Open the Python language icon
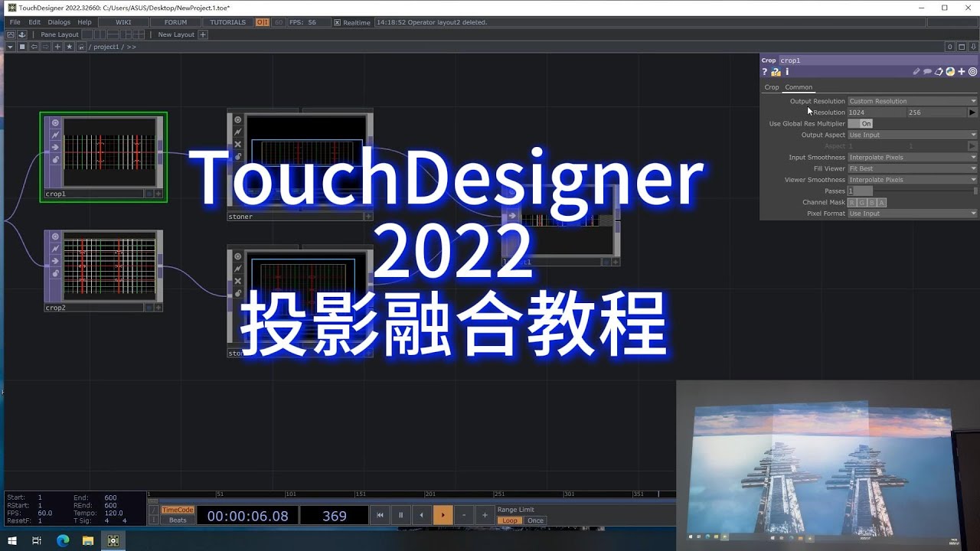The image size is (980, 551). pyautogui.click(x=950, y=72)
